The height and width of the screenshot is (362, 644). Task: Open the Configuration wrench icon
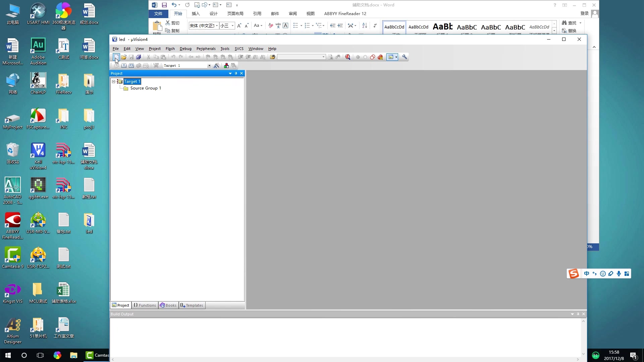[405, 57]
